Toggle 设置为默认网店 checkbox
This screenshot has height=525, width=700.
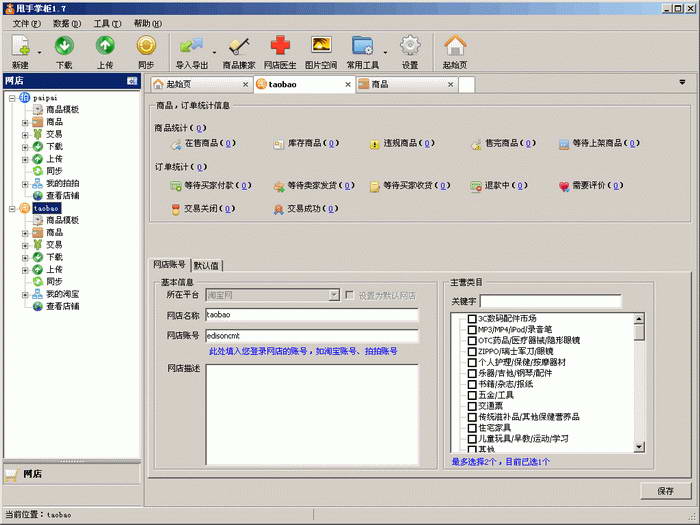[349, 295]
